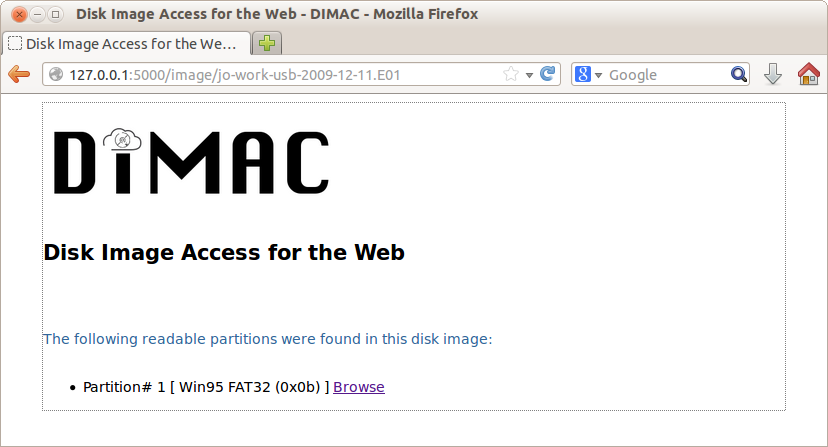Expand the URL history dropdown arrow
The image size is (828, 447).
[529, 75]
